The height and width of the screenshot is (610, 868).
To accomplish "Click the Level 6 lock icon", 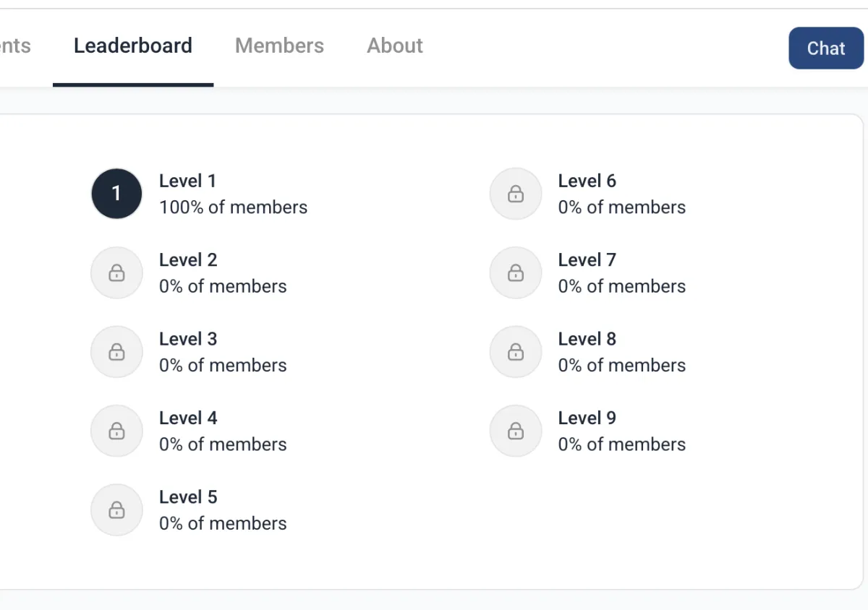I will click(516, 194).
